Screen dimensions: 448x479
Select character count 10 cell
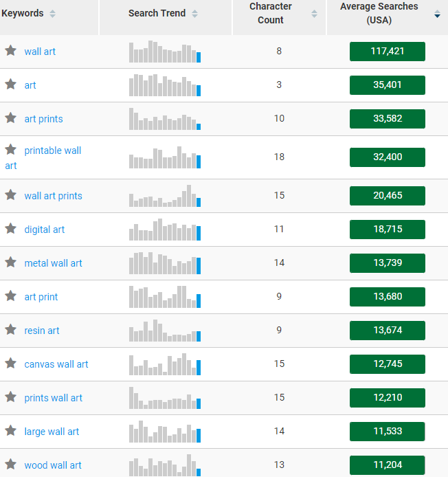(x=279, y=118)
